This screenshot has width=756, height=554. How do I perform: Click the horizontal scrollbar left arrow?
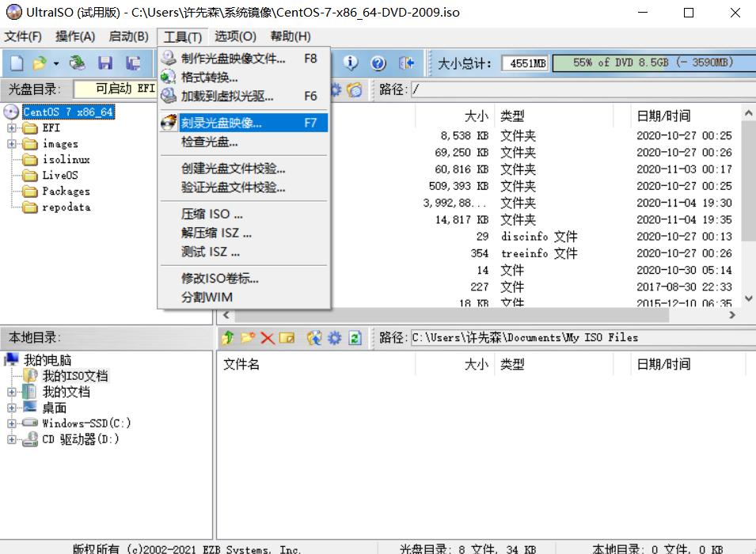[226, 315]
